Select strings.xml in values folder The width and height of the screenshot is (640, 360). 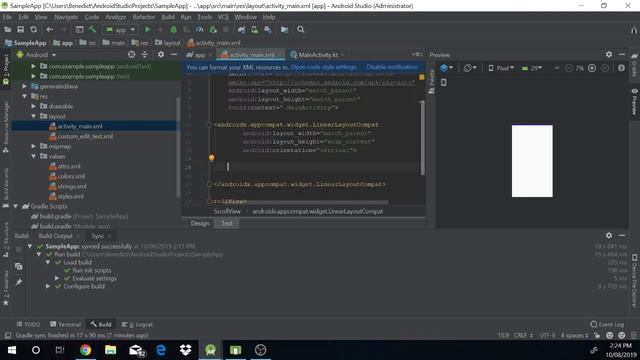coord(68,187)
